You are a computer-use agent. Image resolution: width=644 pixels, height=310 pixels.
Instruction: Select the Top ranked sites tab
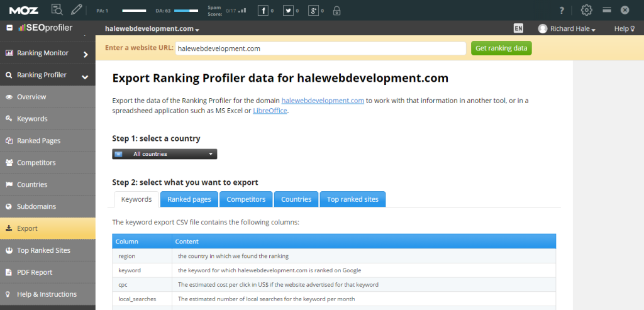point(352,199)
